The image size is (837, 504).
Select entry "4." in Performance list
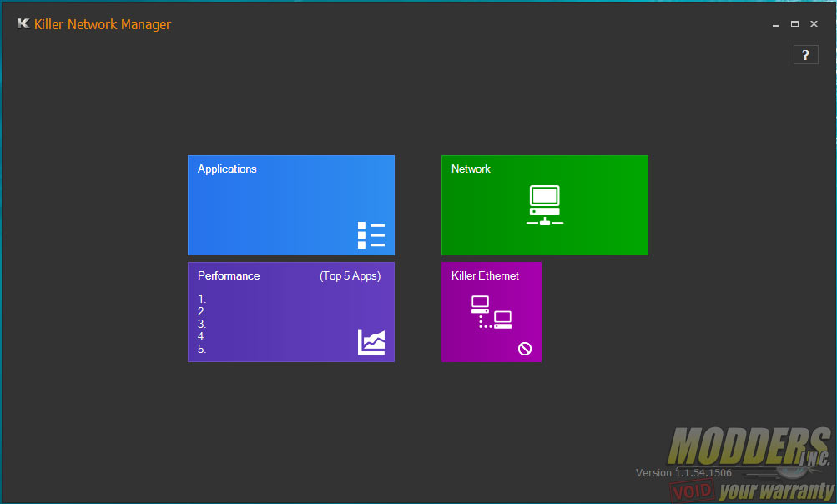[x=202, y=336]
